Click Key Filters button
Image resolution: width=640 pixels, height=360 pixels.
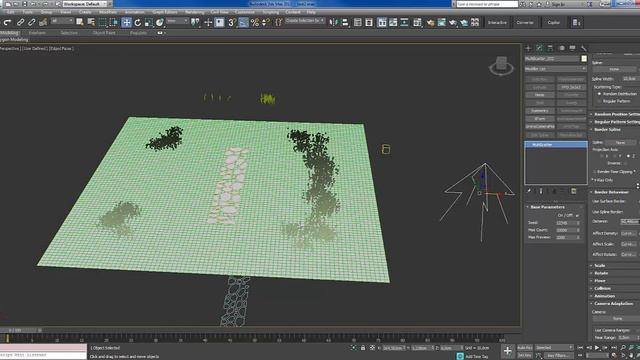(x=558, y=356)
